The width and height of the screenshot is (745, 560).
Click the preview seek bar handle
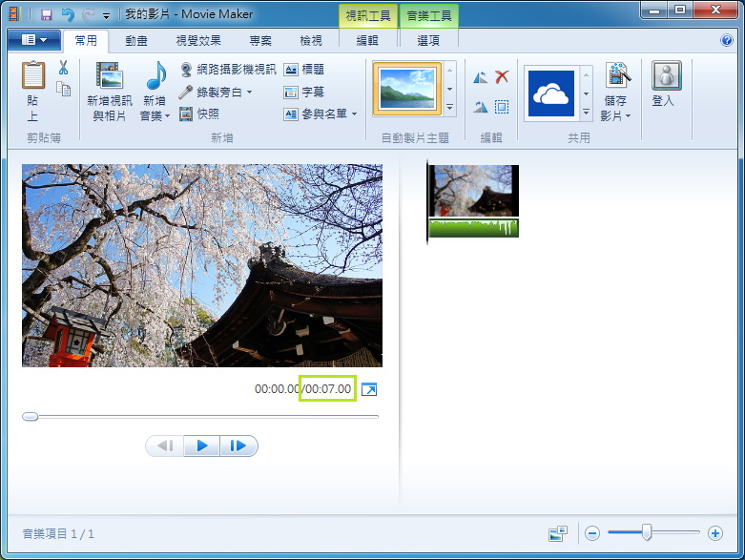pyautogui.click(x=30, y=417)
